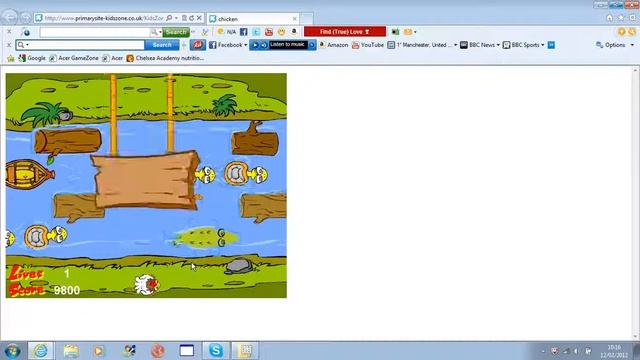Click the smiley face toolbar icon

(x=282, y=31)
